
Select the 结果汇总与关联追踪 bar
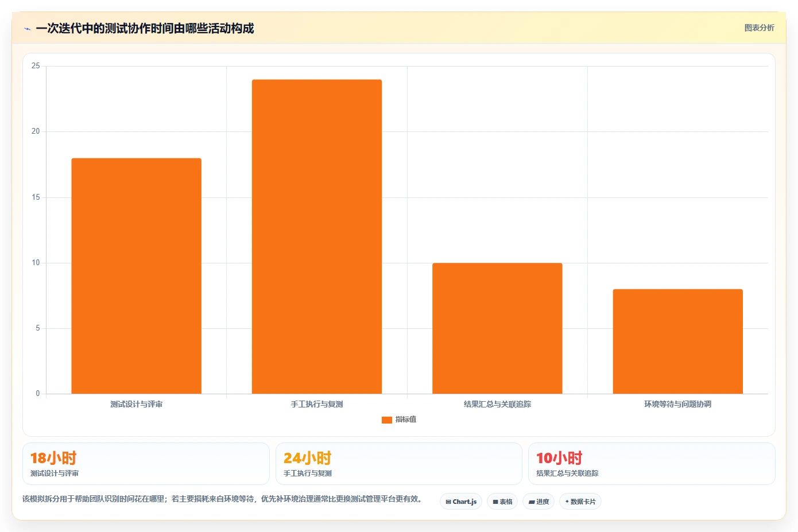tap(497, 328)
